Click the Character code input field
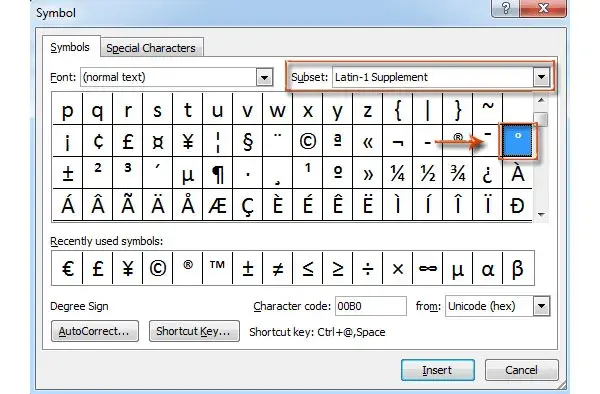600x394 pixels. point(370,306)
